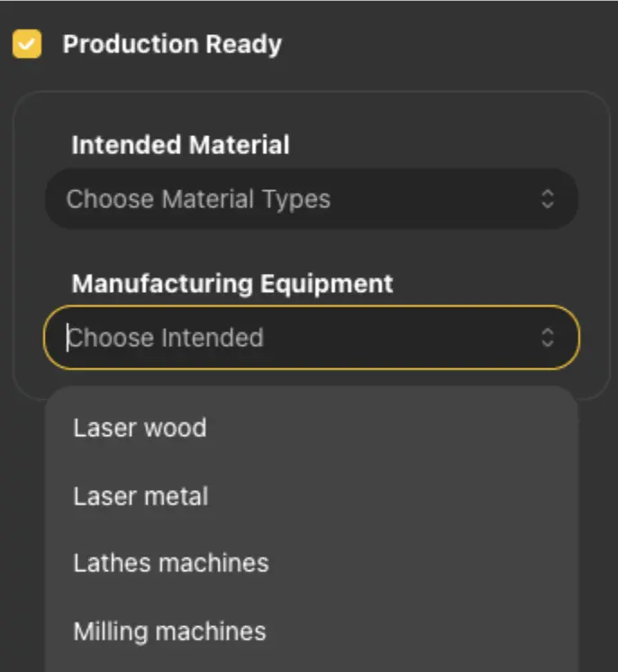Click the yellow checkmark icon

pyautogui.click(x=27, y=44)
